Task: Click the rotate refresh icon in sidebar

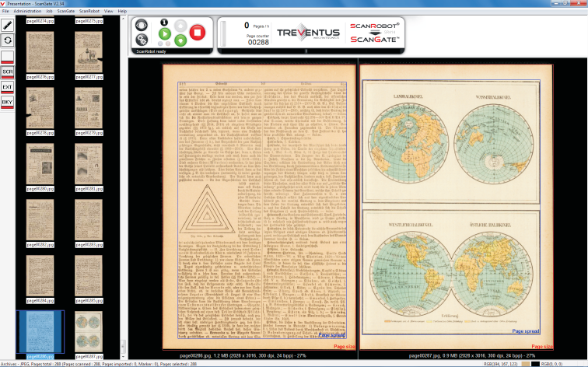Action: pos(8,40)
